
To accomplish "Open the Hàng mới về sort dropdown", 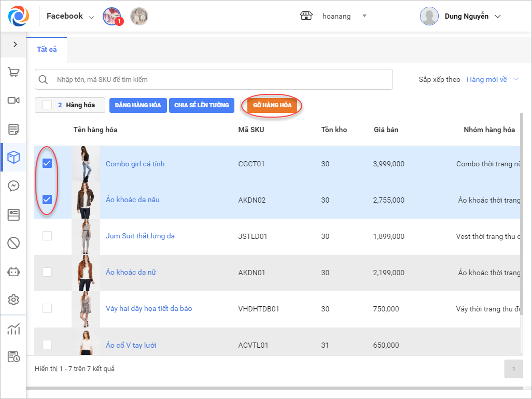I will (x=492, y=79).
